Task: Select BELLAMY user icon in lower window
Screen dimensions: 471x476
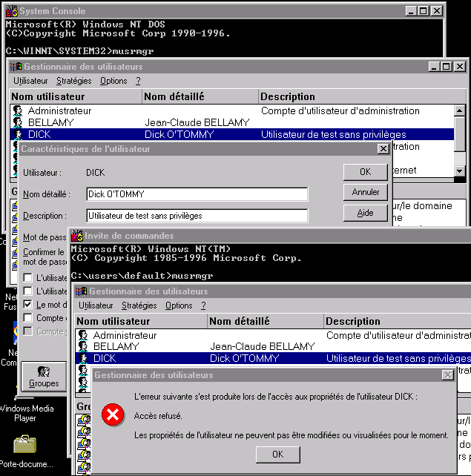Action: (x=83, y=346)
